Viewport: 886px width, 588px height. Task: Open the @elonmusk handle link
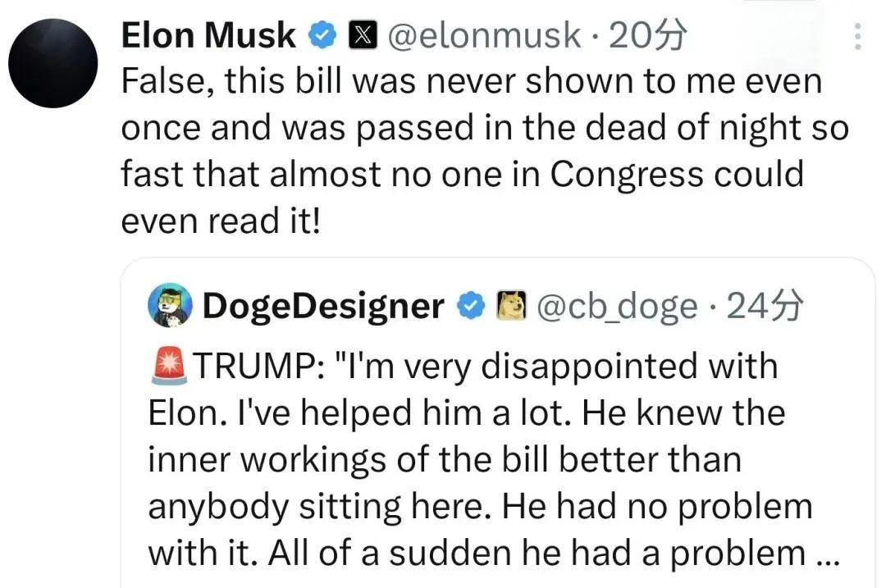tap(484, 35)
